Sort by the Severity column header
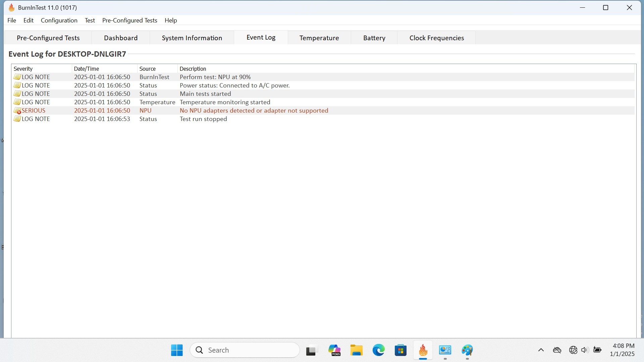 (x=42, y=69)
